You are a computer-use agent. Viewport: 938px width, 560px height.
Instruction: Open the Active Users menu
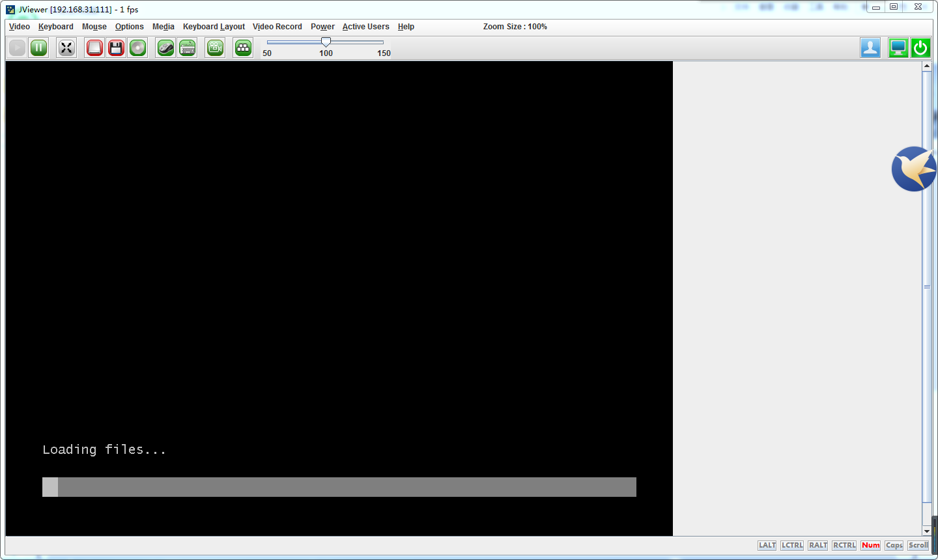coord(365,27)
